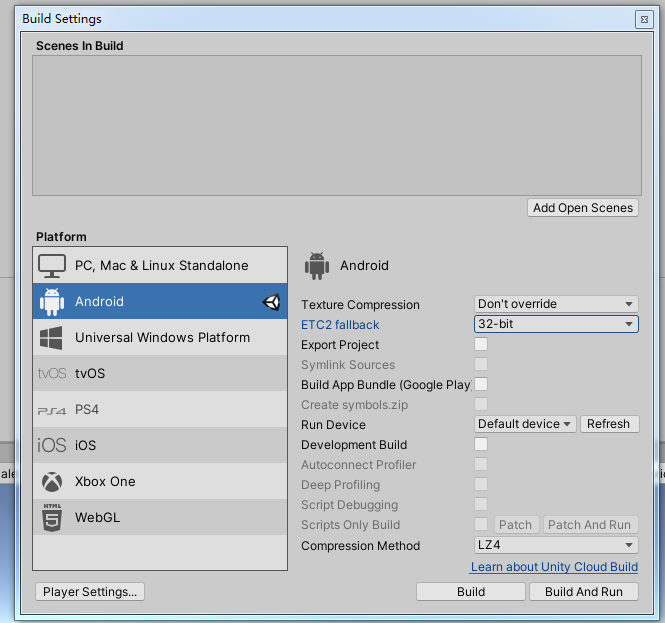Click the Patch button
This screenshot has width=665, height=623.
click(516, 525)
